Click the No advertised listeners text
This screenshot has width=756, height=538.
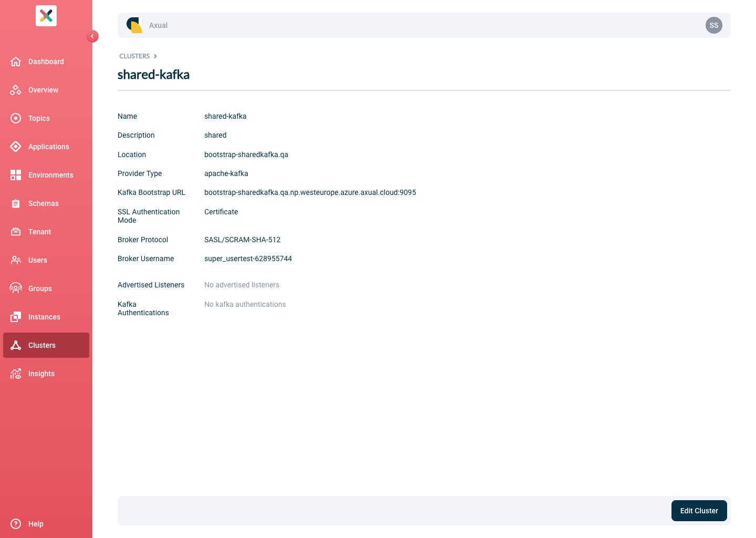pyautogui.click(x=242, y=285)
